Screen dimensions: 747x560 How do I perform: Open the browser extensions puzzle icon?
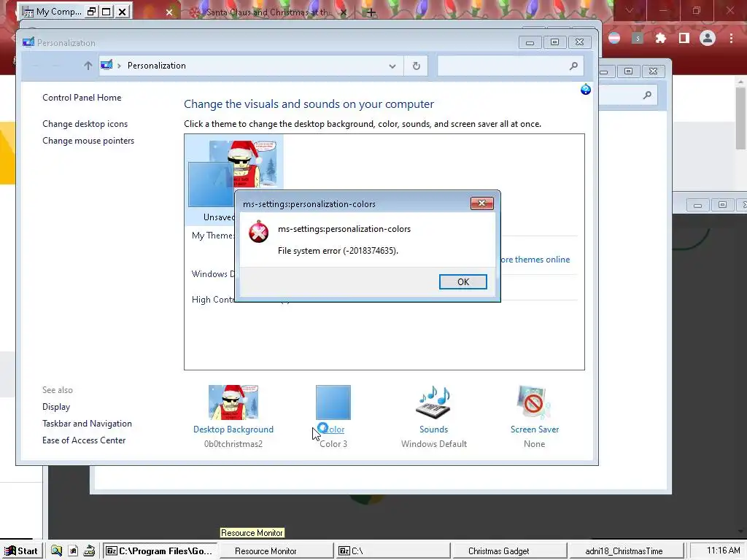(x=661, y=38)
